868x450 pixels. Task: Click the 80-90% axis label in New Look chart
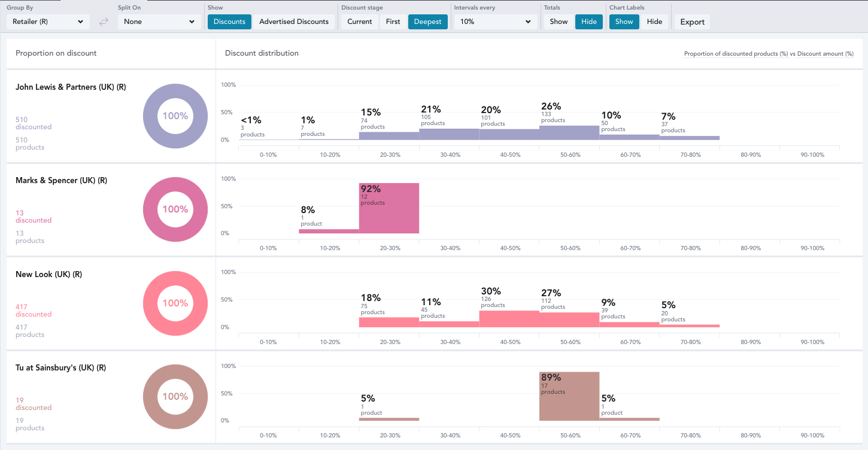(751, 342)
